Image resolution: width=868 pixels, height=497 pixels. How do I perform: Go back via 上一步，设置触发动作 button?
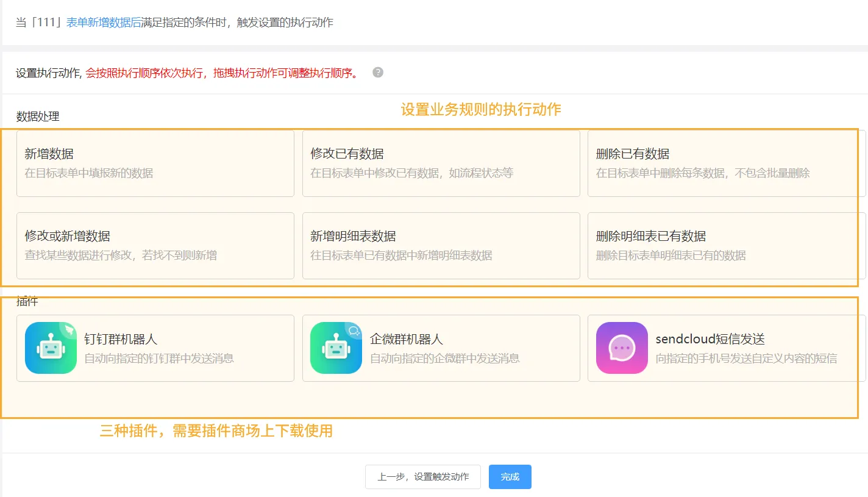coord(422,477)
